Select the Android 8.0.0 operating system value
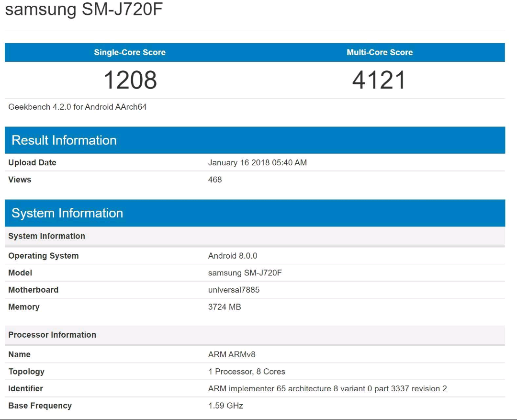Viewport: 517px width, 420px height. pos(233,256)
